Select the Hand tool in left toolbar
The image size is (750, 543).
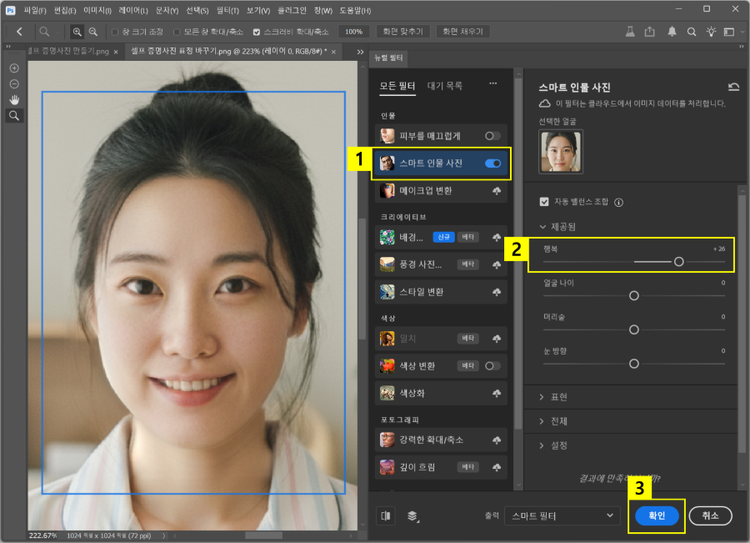pyautogui.click(x=14, y=100)
